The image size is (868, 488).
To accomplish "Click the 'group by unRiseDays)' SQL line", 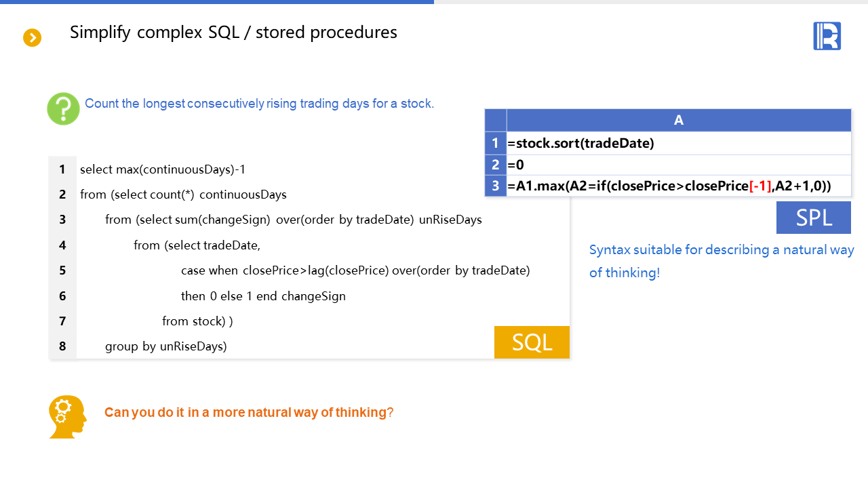I will pyautogui.click(x=165, y=346).
